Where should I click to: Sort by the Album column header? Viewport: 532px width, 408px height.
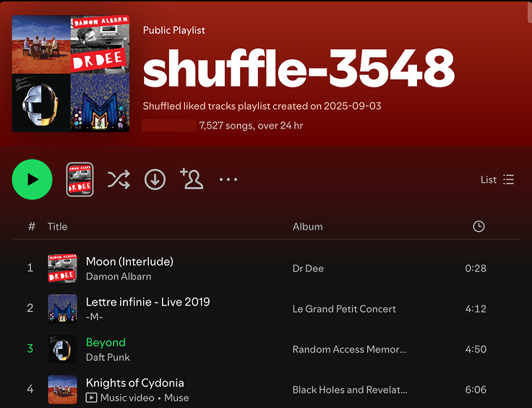pyautogui.click(x=308, y=226)
